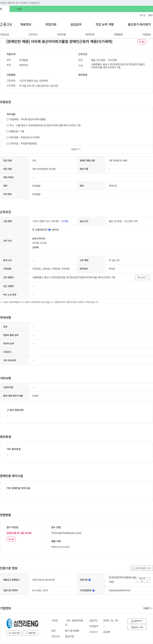Click the 삼천리ENG company logo
153x644 pixels.
click(x=23, y=623)
